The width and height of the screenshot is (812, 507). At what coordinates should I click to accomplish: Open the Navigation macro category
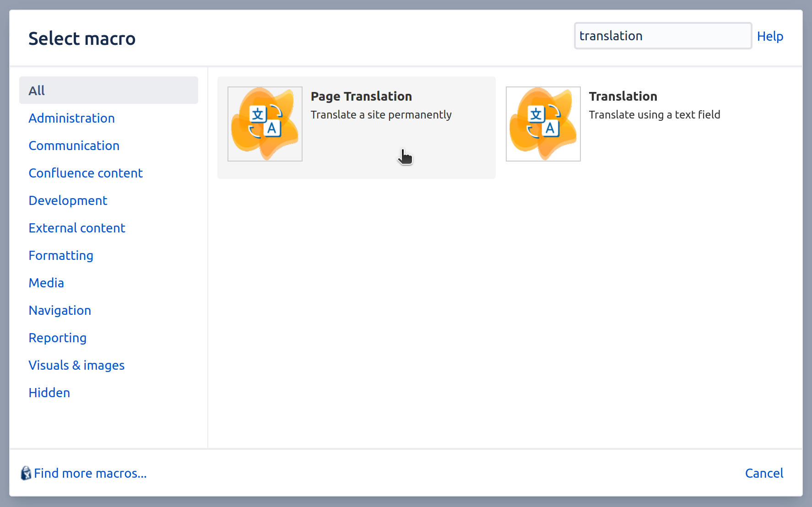click(x=60, y=310)
